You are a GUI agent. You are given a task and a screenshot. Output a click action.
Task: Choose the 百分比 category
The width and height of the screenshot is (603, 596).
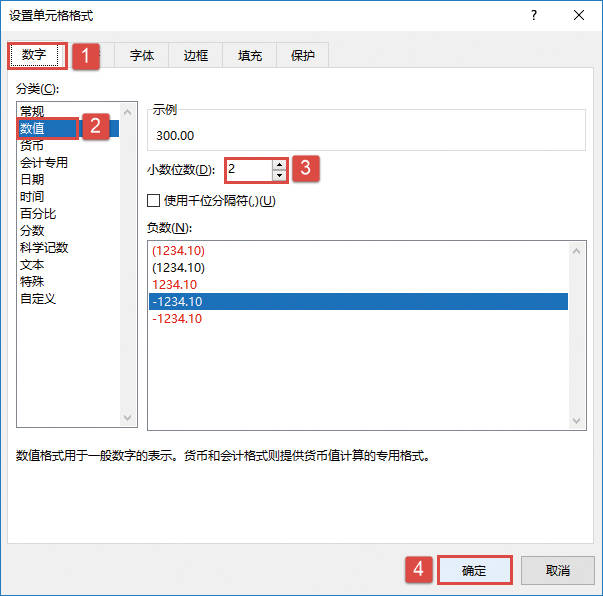(x=38, y=213)
